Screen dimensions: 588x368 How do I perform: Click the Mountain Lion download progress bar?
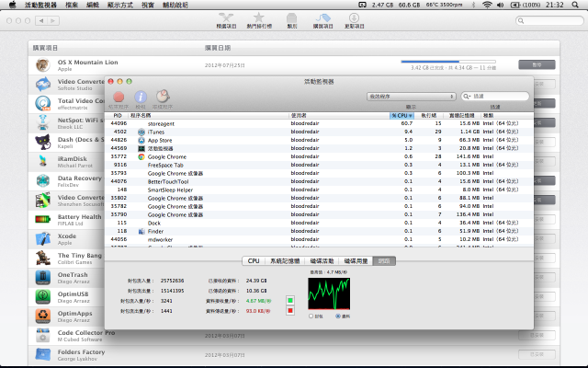pyautogui.click(x=448, y=62)
